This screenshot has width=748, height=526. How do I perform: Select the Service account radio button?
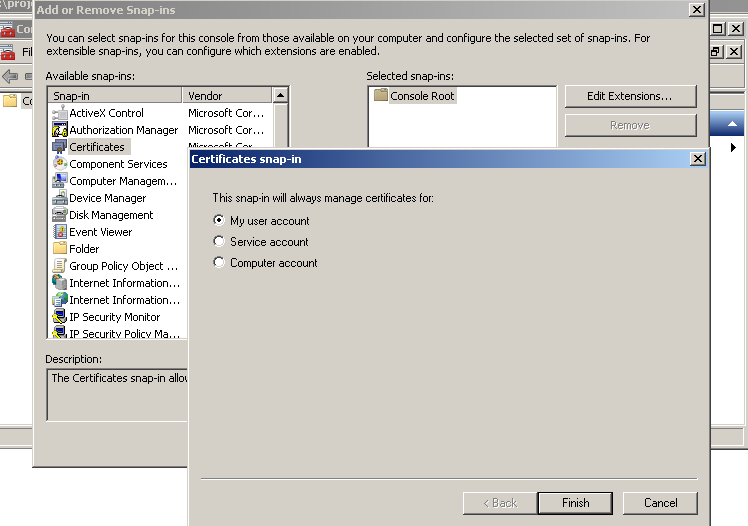coord(220,242)
